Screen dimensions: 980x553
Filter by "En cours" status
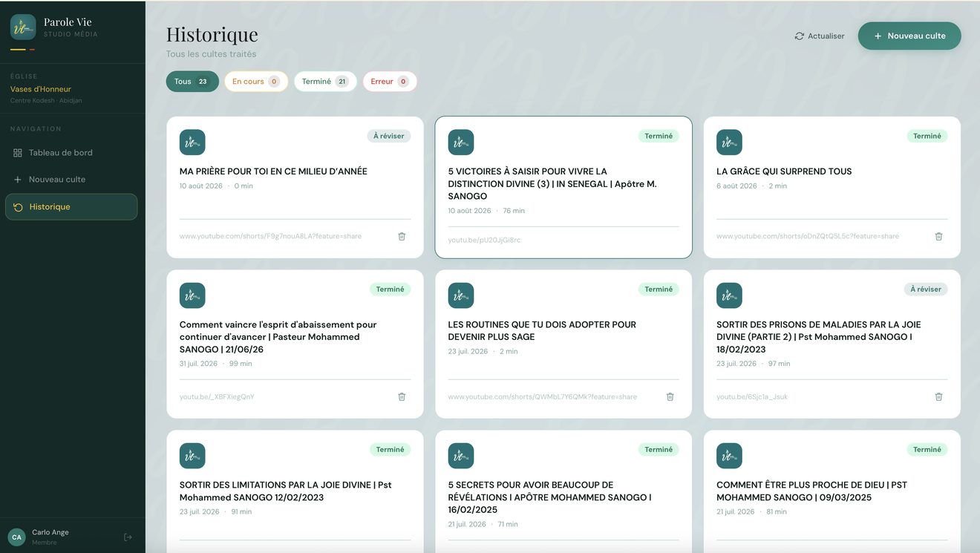(256, 82)
